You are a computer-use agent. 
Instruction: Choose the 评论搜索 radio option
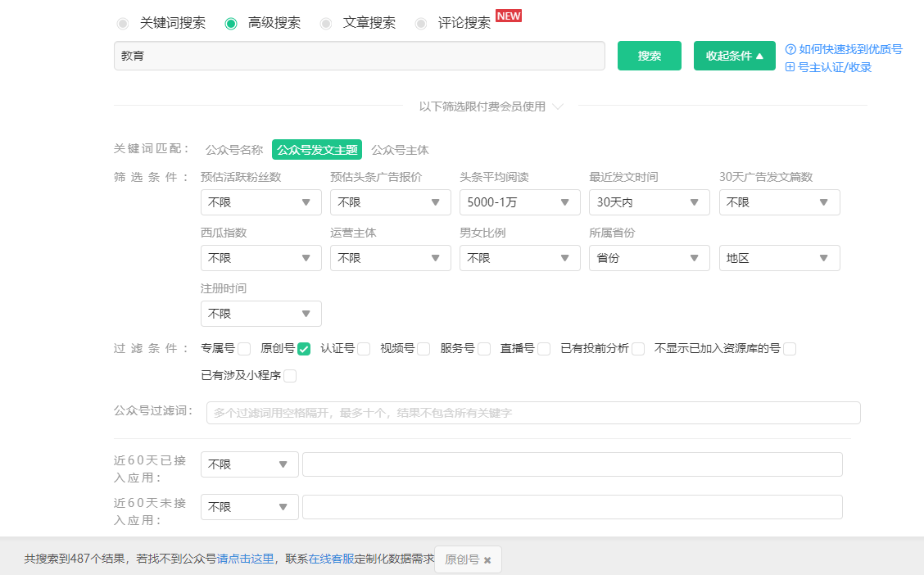point(421,23)
